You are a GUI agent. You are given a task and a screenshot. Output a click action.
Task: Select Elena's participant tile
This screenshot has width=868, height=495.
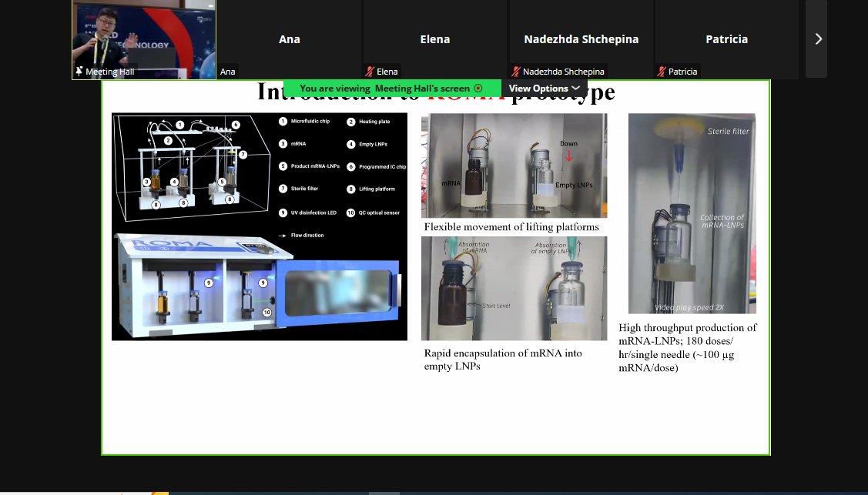435,38
